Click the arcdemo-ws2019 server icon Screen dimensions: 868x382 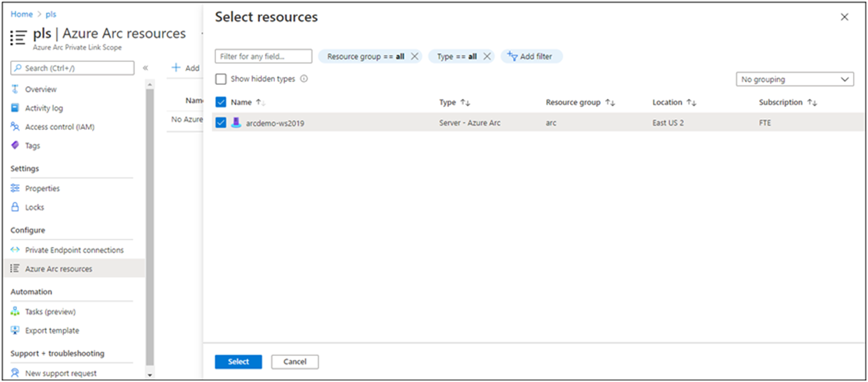[236, 123]
